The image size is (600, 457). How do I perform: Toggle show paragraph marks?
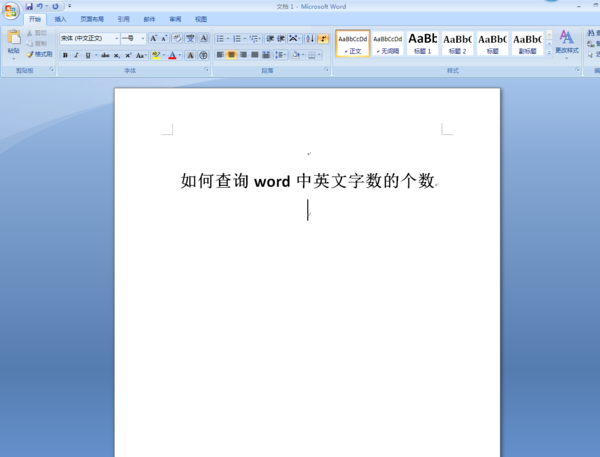point(323,39)
